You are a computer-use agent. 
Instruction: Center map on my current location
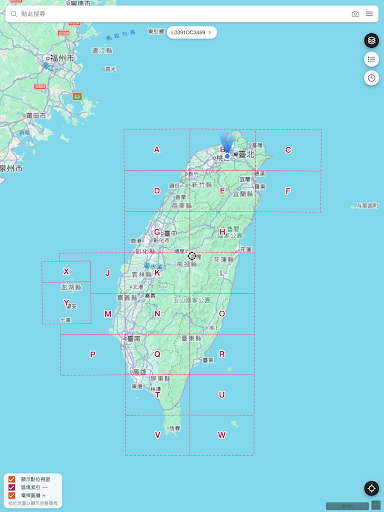pyautogui.click(x=371, y=488)
